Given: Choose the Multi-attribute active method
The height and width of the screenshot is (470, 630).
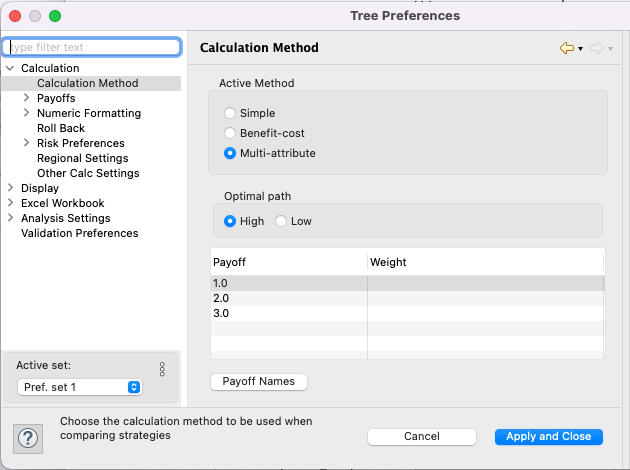Looking at the screenshot, I should pos(231,153).
